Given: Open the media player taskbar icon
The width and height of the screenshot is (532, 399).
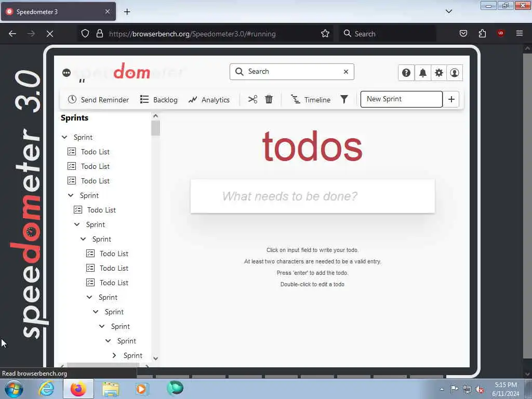Looking at the screenshot, I should tap(142, 389).
